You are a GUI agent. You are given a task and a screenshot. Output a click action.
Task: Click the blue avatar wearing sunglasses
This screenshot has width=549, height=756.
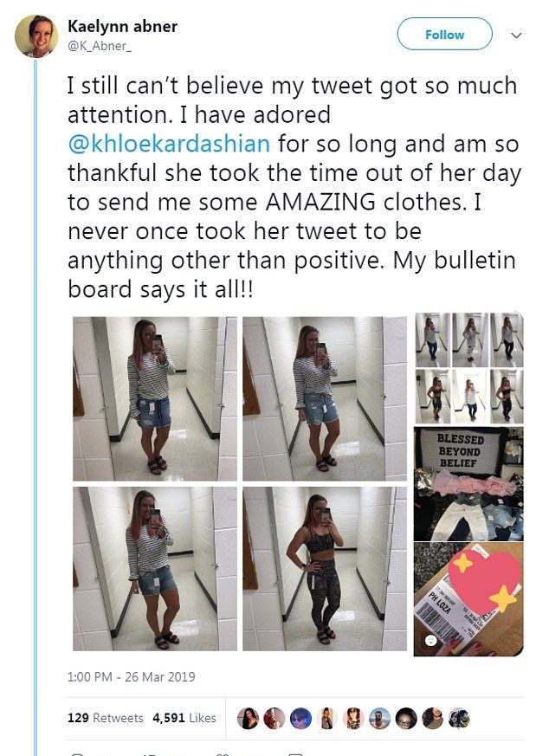pyautogui.click(x=300, y=719)
